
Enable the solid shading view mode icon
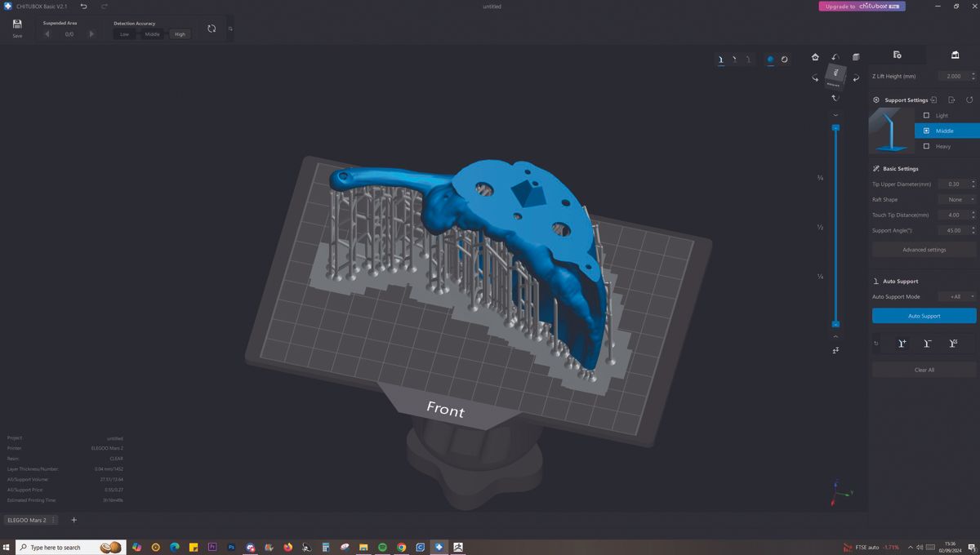(x=769, y=59)
